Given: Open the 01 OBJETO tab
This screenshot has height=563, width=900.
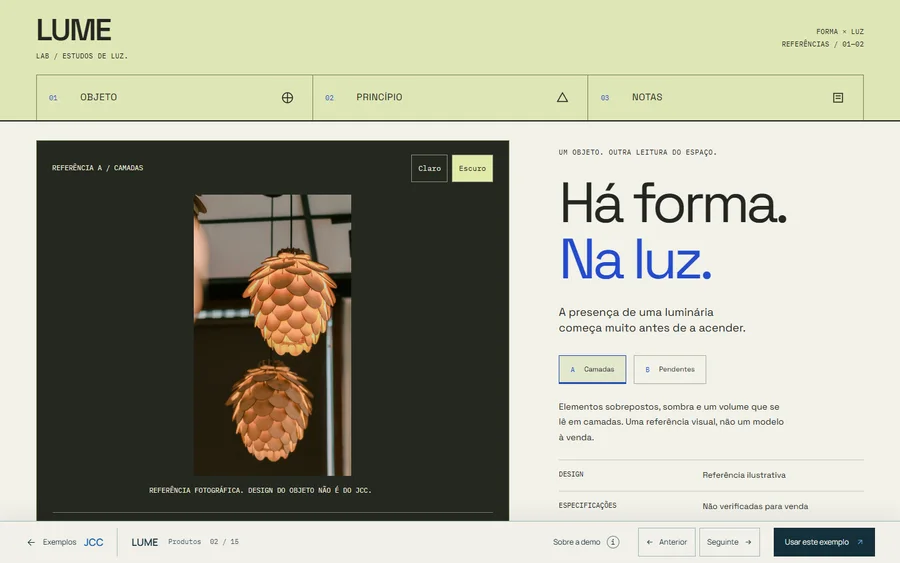Looking at the screenshot, I should [174, 98].
